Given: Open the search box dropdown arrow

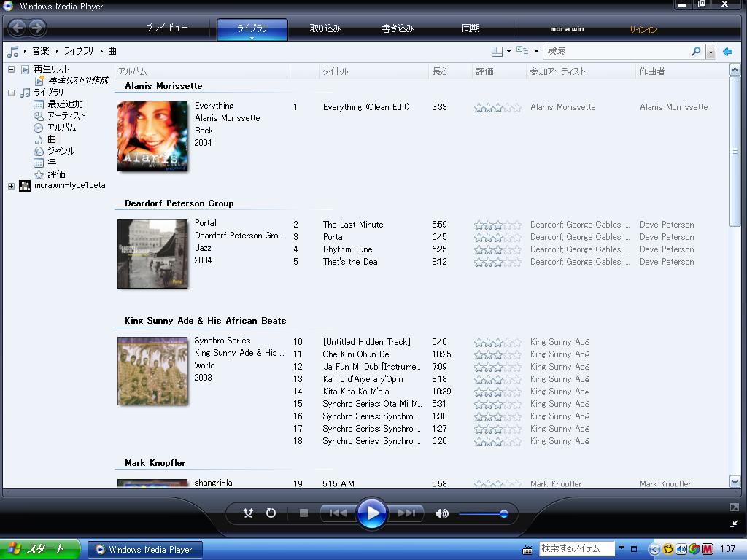Looking at the screenshot, I should (711, 52).
